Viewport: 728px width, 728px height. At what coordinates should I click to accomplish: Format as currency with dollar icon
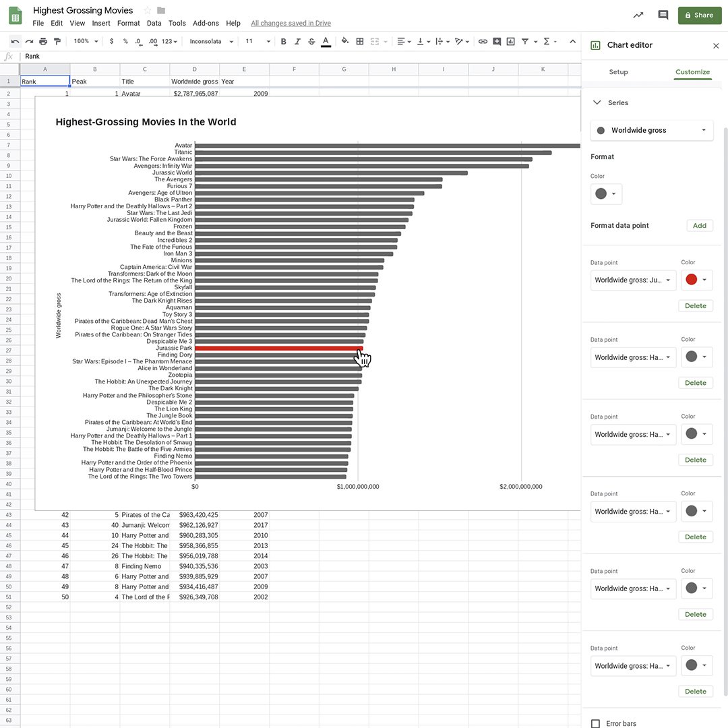[x=111, y=41]
